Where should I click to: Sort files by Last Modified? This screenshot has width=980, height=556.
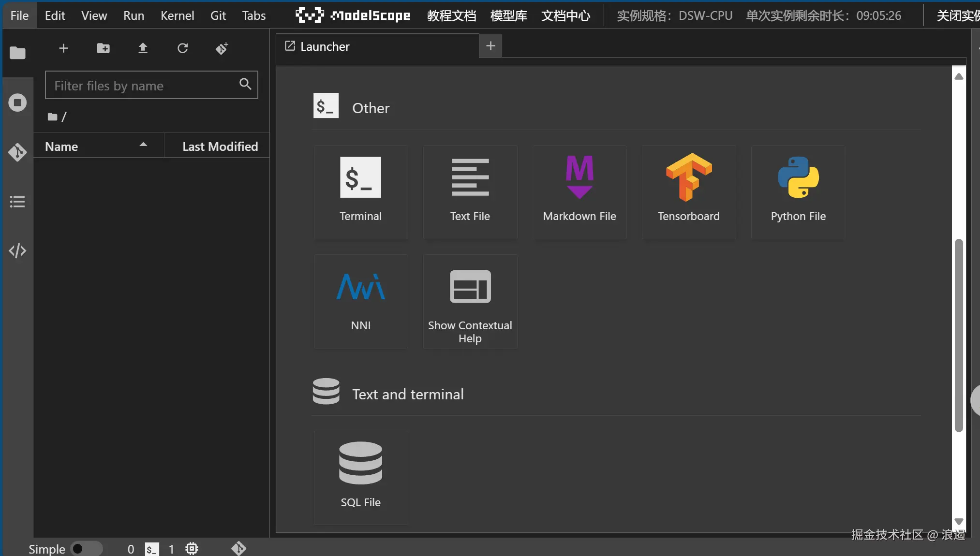click(x=220, y=146)
